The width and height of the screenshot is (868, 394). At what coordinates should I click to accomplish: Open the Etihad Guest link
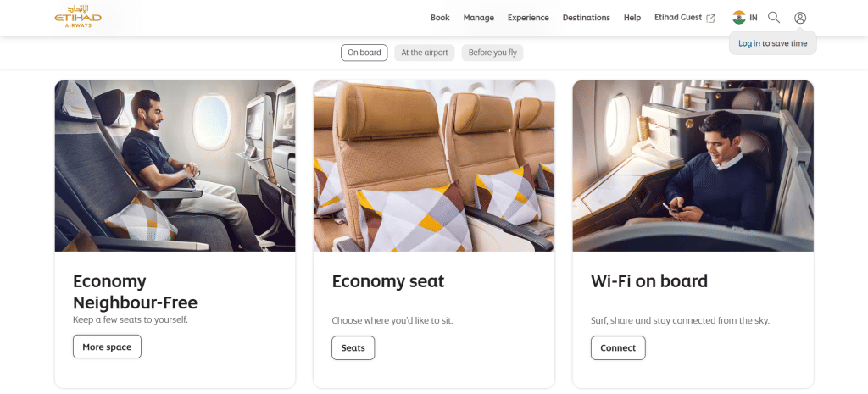coord(678,18)
